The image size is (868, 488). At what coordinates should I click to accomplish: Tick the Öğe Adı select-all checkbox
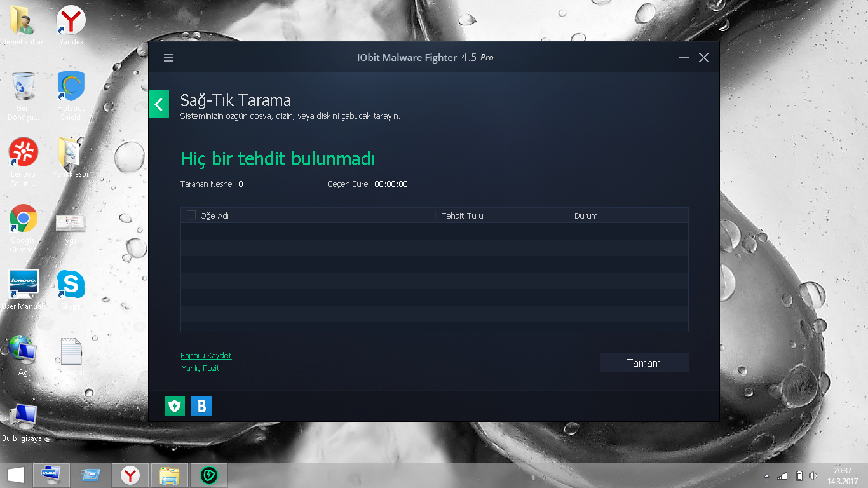point(191,215)
